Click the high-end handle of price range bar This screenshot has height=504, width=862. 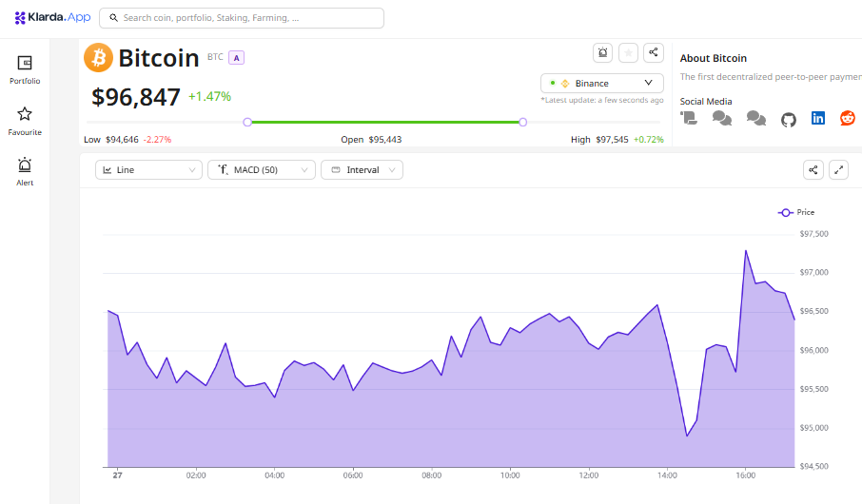pyautogui.click(x=522, y=122)
